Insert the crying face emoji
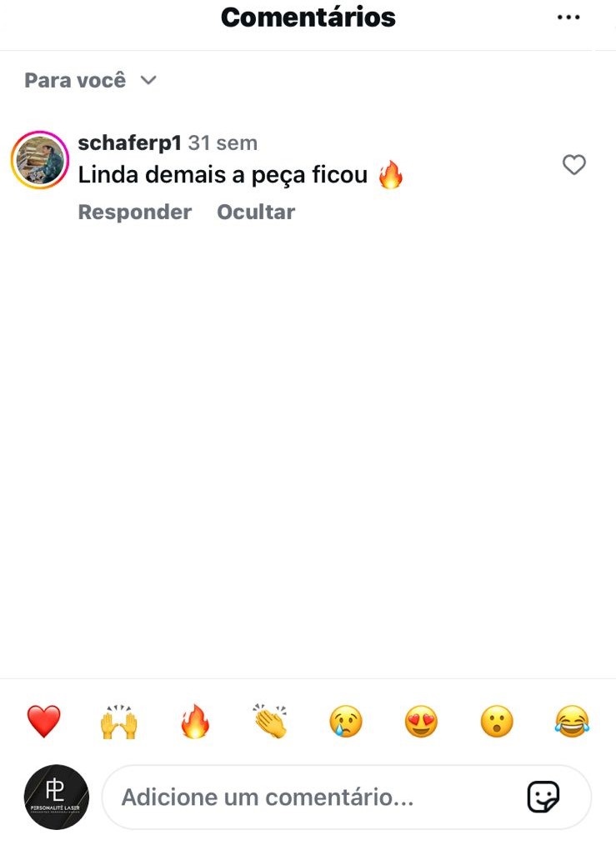The width and height of the screenshot is (616, 845). pyautogui.click(x=346, y=721)
